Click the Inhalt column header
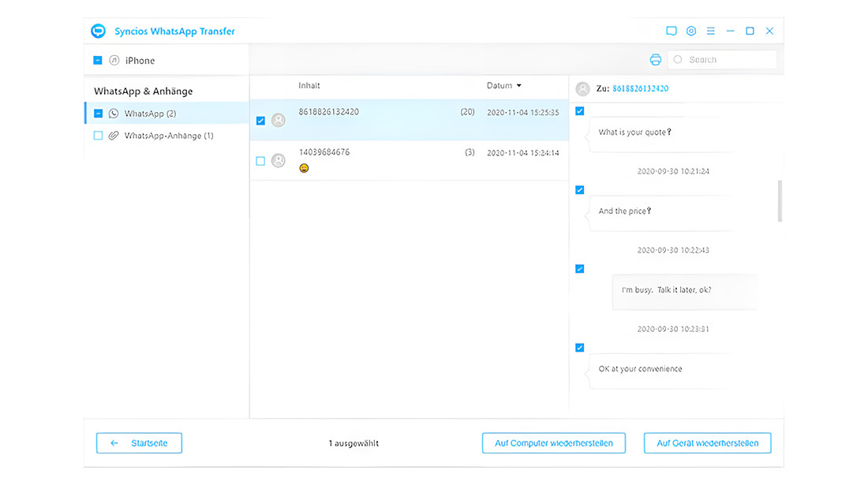The image size is (868, 485). click(x=309, y=86)
